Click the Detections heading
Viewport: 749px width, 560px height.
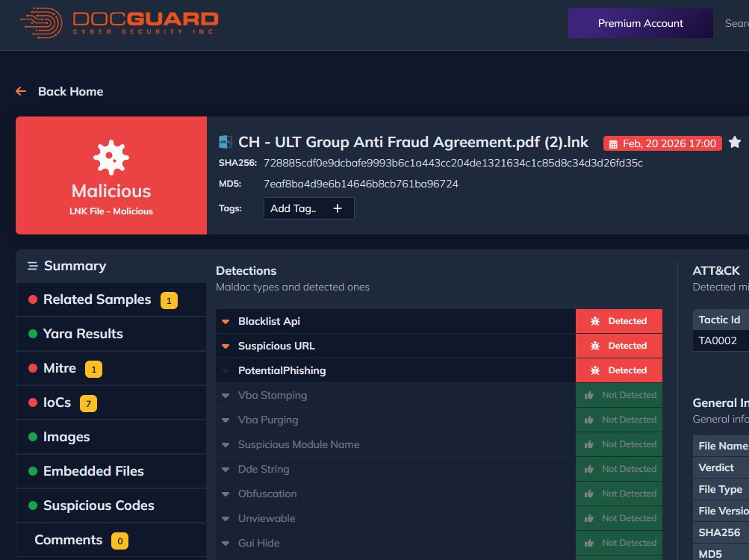pos(246,270)
